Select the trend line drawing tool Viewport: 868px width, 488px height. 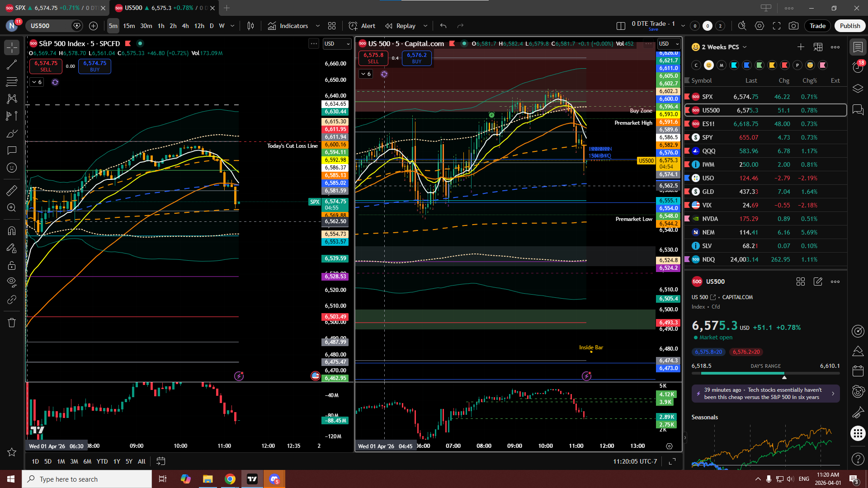12,65
